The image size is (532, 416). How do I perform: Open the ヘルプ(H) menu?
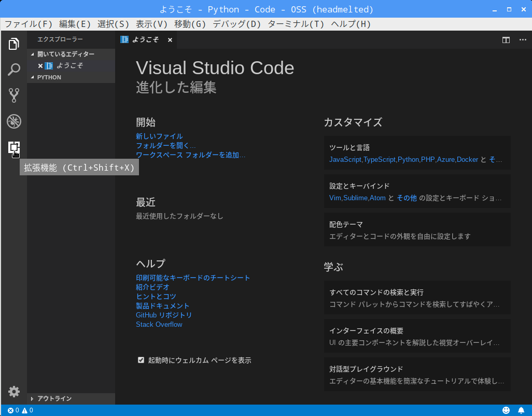coord(351,24)
